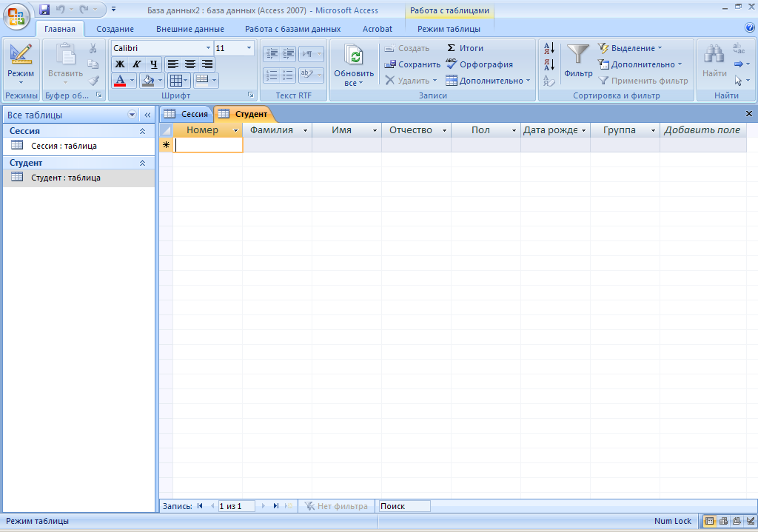Click the Имя column header

coord(346,130)
